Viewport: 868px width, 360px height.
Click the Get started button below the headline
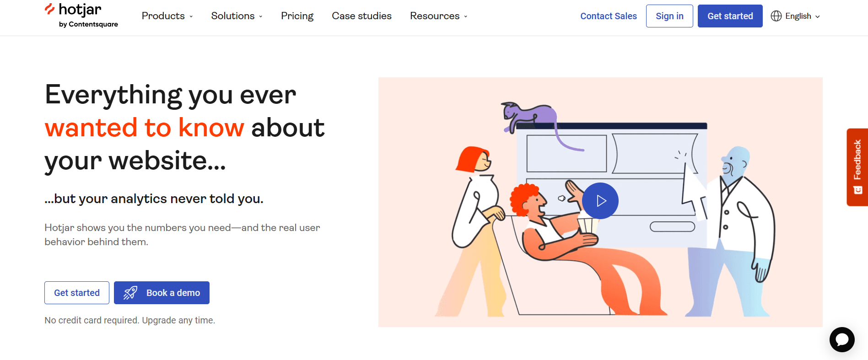(77, 293)
